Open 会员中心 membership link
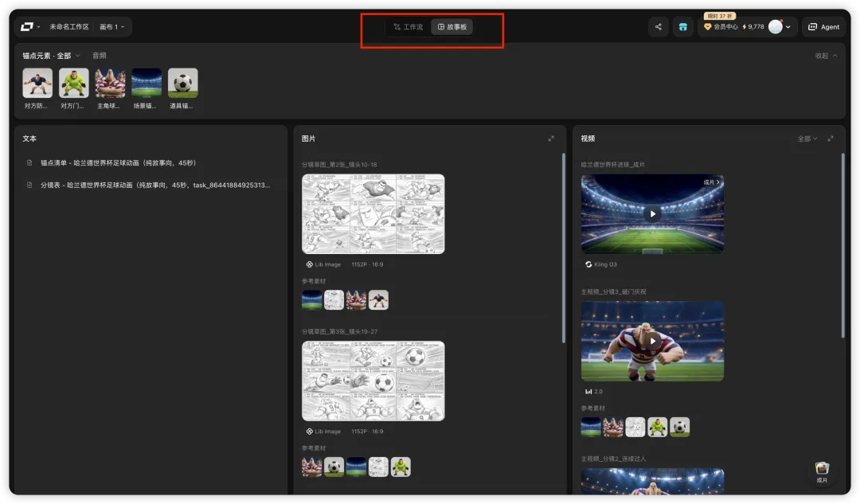The height and width of the screenshot is (504, 860). pyautogui.click(x=721, y=27)
